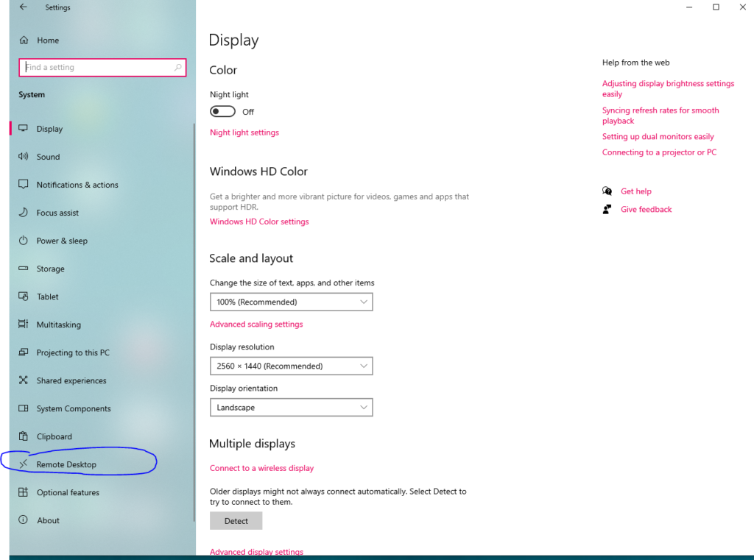Open Night light settings link

(x=244, y=132)
